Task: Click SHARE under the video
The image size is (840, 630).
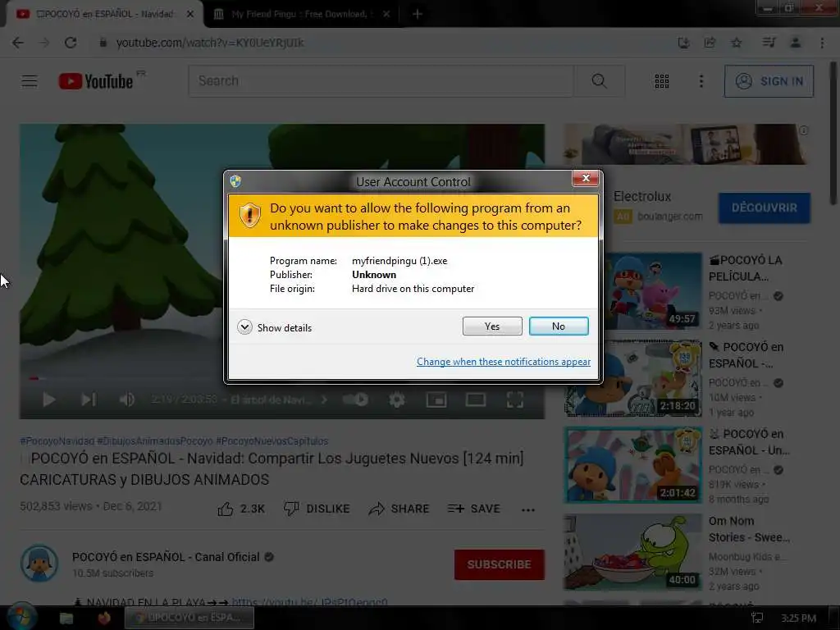Action: click(399, 509)
